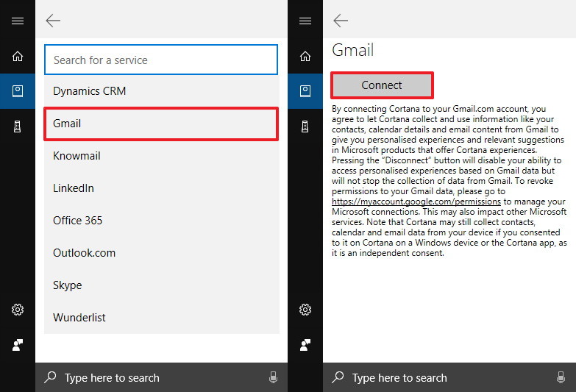576x392 pixels.
Task: Select LinkedIn service
Action: [x=162, y=188]
